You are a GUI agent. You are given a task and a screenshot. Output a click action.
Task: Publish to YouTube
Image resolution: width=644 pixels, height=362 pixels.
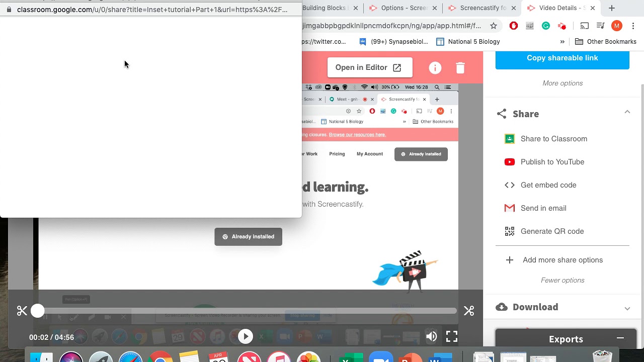coord(552,162)
